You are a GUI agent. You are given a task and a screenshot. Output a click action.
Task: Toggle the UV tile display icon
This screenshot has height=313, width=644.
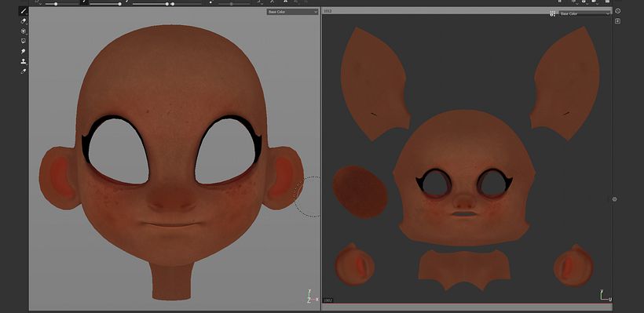click(552, 14)
